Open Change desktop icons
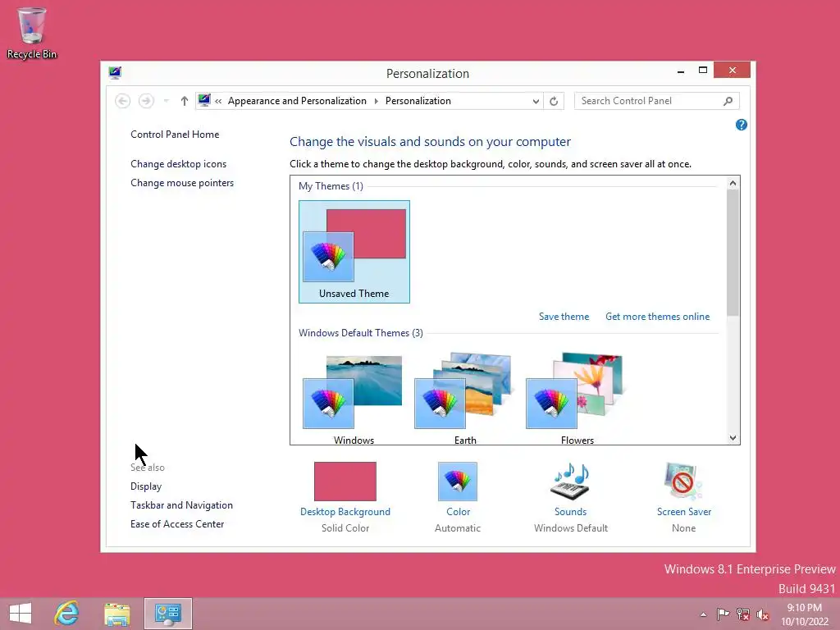Viewport: 840px width, 630px height. 178,164
